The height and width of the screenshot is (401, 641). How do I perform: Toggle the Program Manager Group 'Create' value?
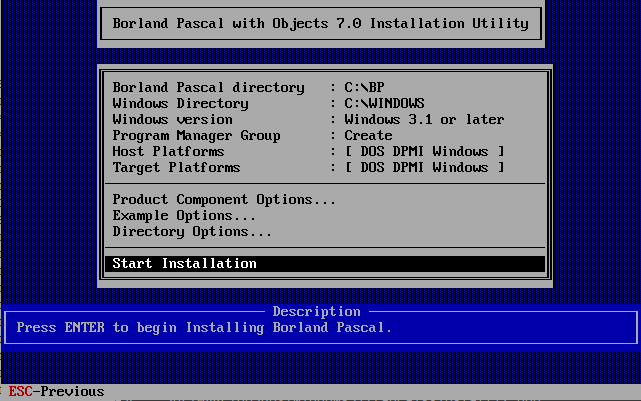[x=368, y=136]
